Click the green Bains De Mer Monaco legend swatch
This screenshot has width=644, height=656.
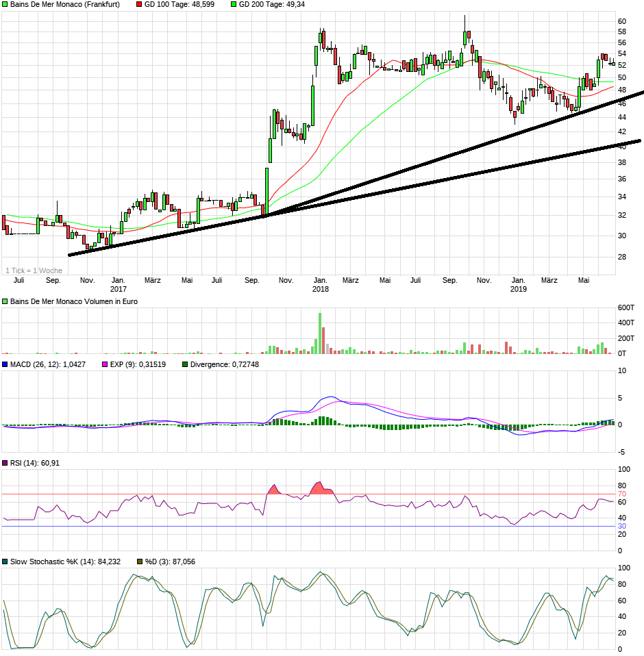tap(5, 5)
